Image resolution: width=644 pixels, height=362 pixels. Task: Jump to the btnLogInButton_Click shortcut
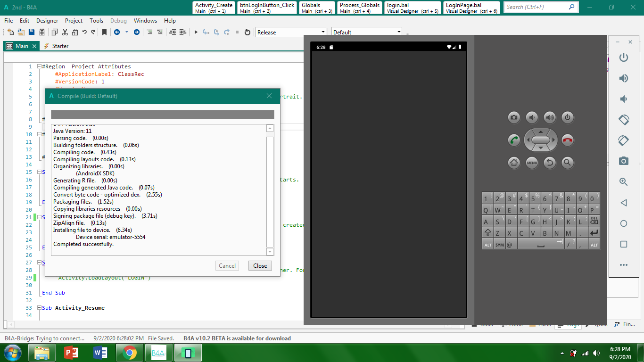(267, 8)
